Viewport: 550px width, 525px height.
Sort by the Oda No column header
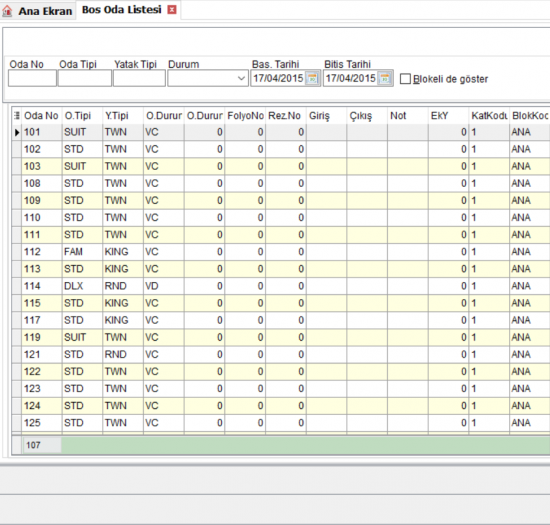coord(41,116)
